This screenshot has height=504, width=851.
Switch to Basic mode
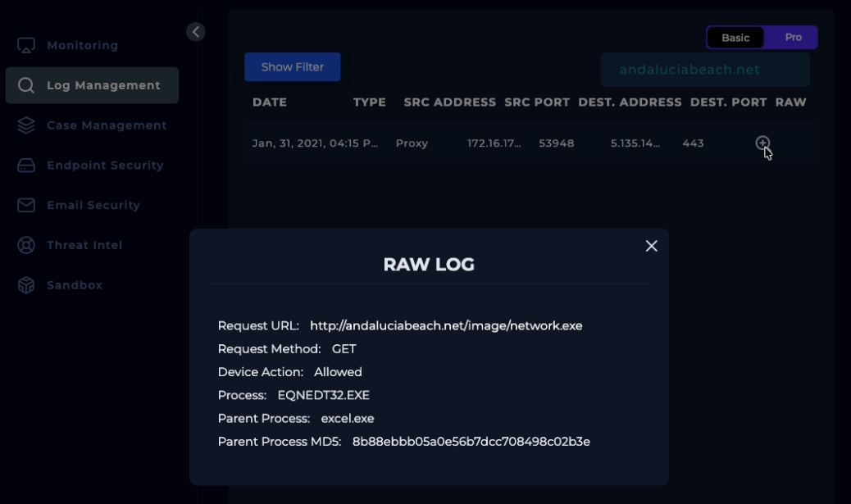[735, 38]
